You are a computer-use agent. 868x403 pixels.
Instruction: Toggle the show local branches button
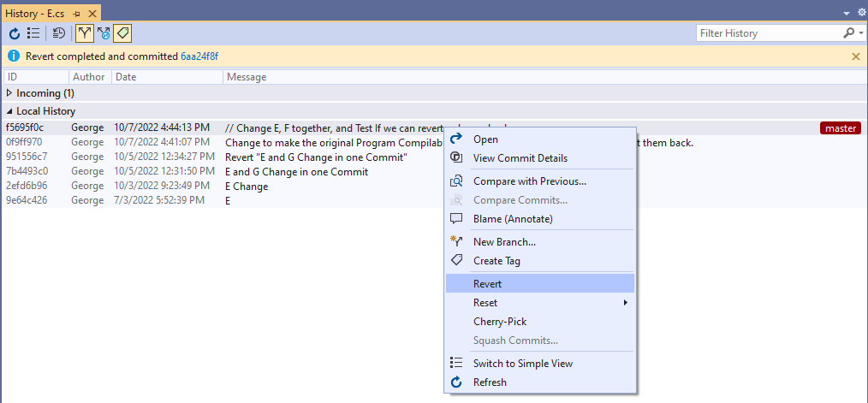point(85,33)
